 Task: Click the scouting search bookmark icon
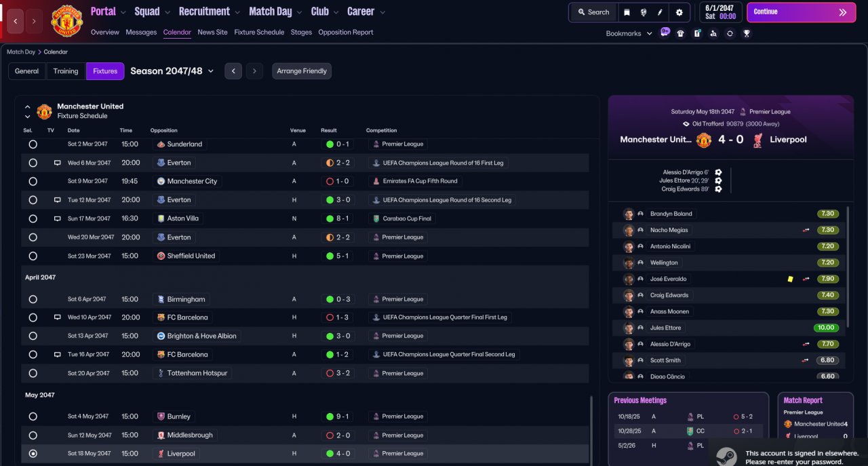coord(713,33)
